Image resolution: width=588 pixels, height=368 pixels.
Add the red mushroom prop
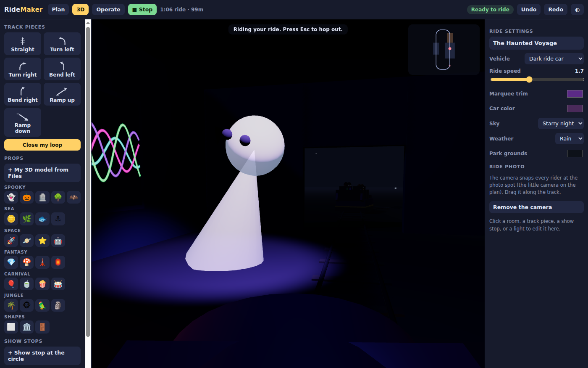point(27,262)
